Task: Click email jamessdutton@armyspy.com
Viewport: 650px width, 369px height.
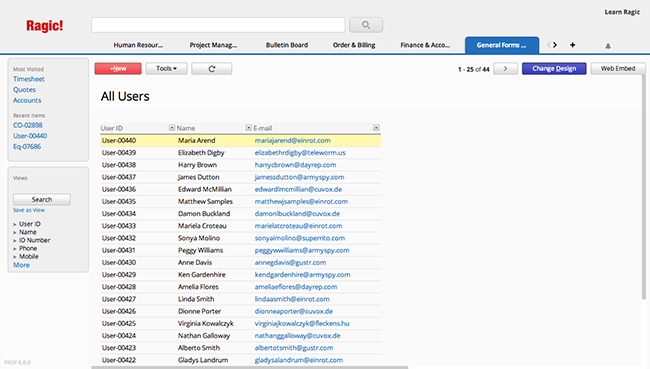Action: (299, 177)
